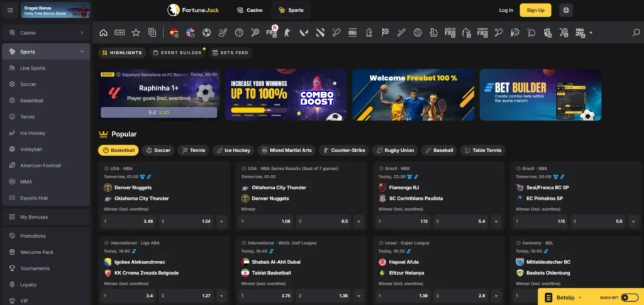Expand more markets for Igokea Aleksandrovac match
Image resolution: width=644 pixels, height=305 pixels.
[x=221, y=296]
